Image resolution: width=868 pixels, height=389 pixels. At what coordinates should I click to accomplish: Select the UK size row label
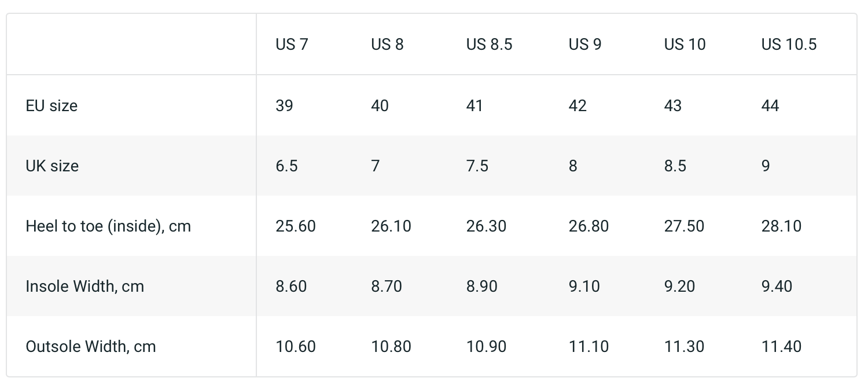(52, 166)
